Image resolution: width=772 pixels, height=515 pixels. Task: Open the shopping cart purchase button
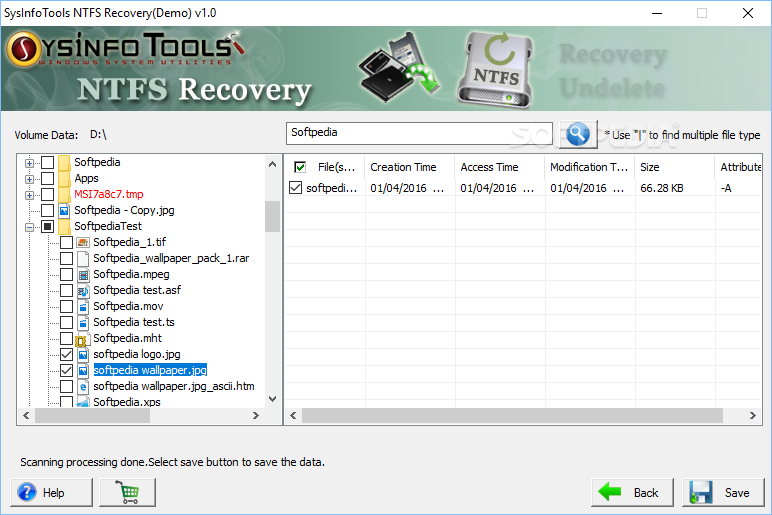pyautogui.click(x=128, y=492)
